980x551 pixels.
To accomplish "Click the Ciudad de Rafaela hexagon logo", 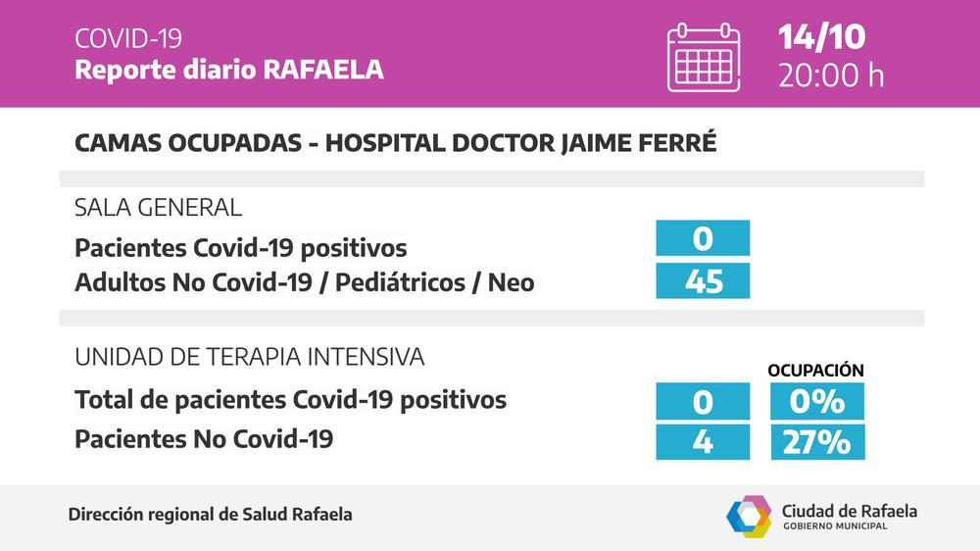I will tap(749, 517).
